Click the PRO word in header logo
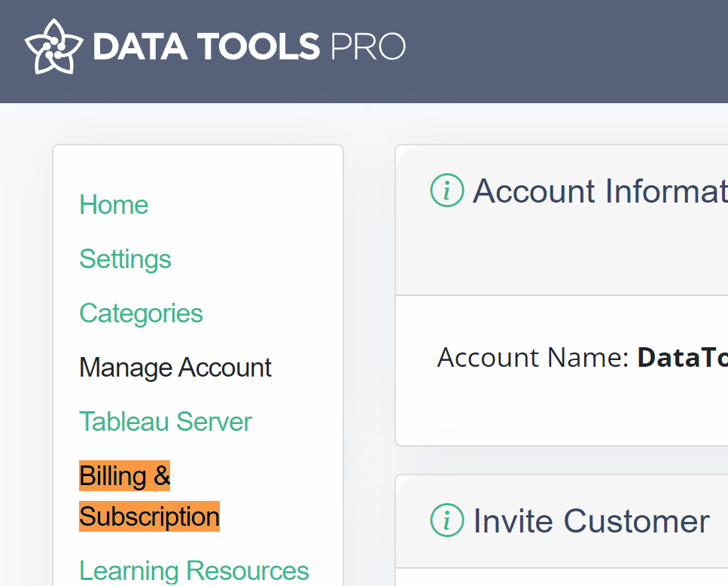The height and width of the screenshot is (586, 728). coord(368,47)
